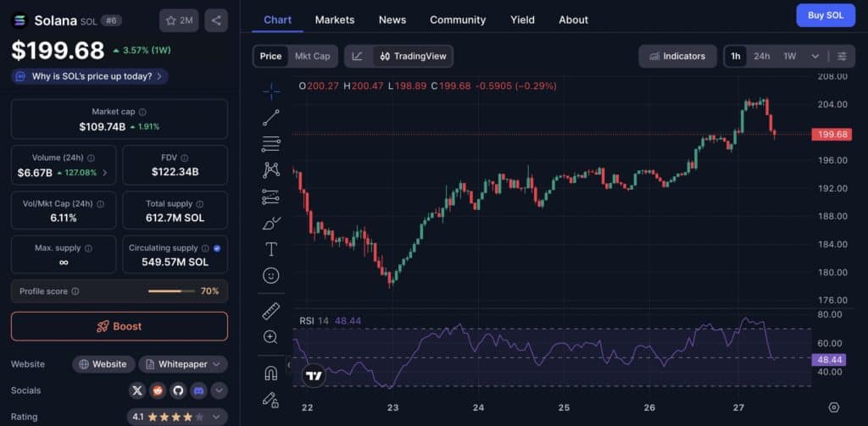Select the Text annotation tool
Screen dimensions: 868x426
271,249
